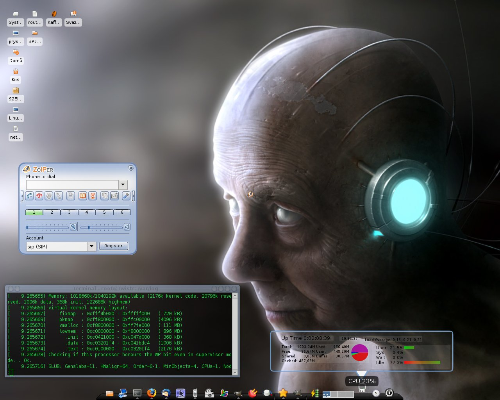
Task: Click the blue dial call icon in Zoiper
Action: [29, 196]
